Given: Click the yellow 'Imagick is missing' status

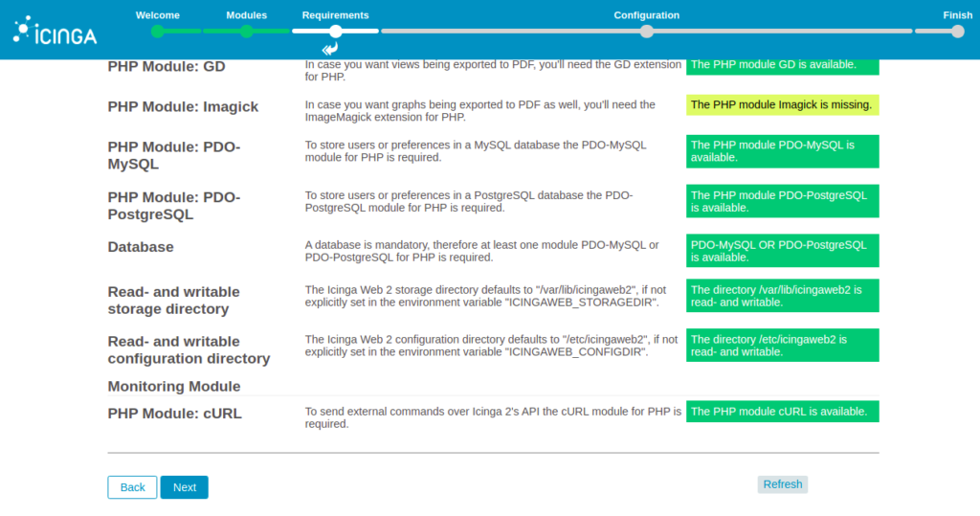Looking at the screenshot, I should tap(783, 105).
